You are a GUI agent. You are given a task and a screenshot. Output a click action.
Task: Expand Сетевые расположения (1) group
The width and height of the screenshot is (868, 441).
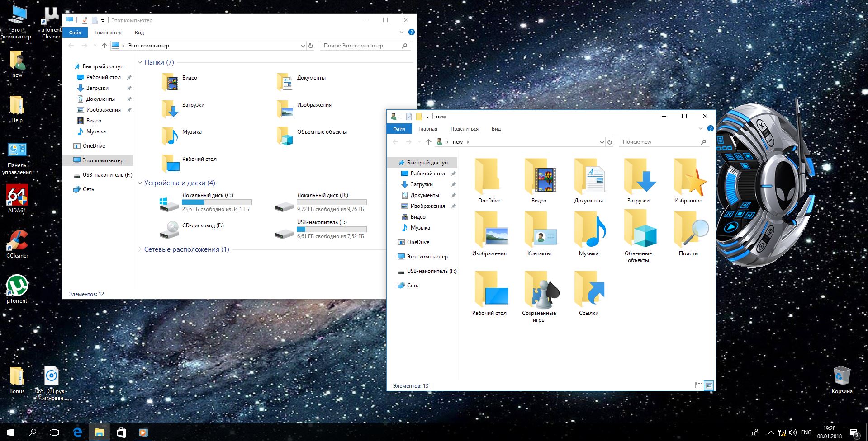[x=140, y=249]
